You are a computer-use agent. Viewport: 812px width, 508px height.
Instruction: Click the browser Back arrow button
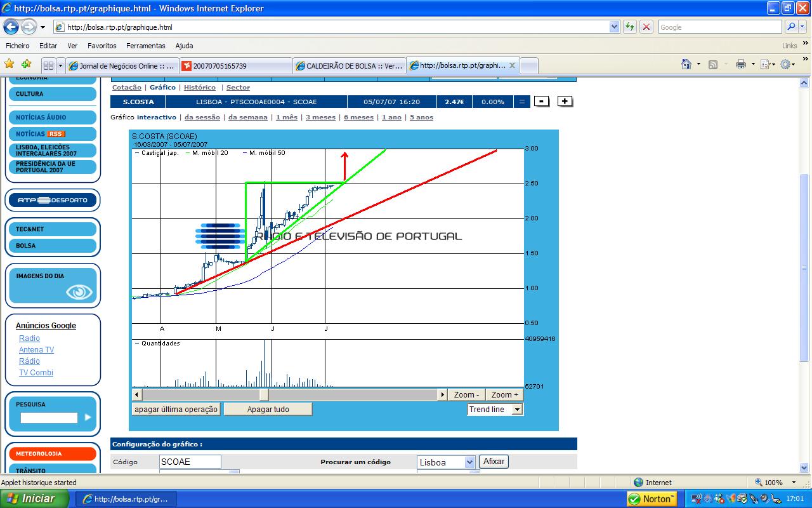pyautogui.click(x=11, y=27)
